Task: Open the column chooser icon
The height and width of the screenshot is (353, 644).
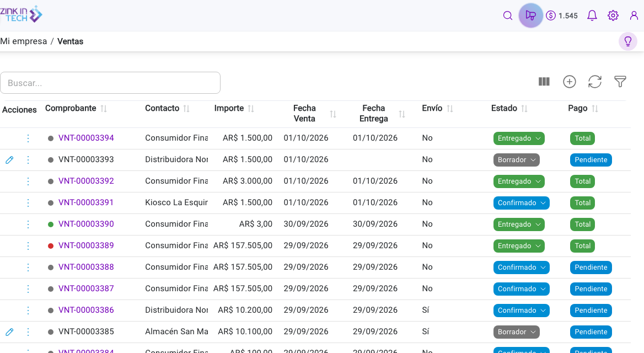Action: point(544,82)
